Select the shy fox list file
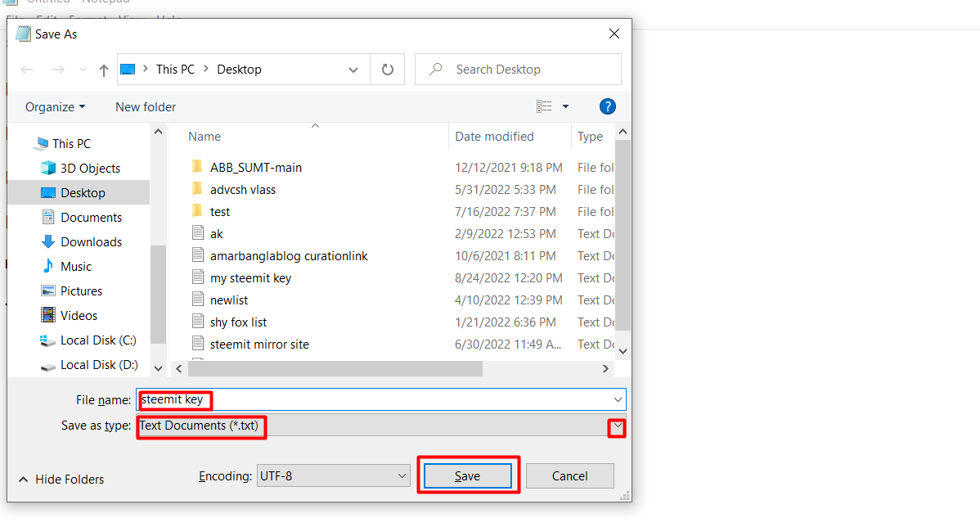Viewport: 980px width, 527px height. [x=238, y=322]
